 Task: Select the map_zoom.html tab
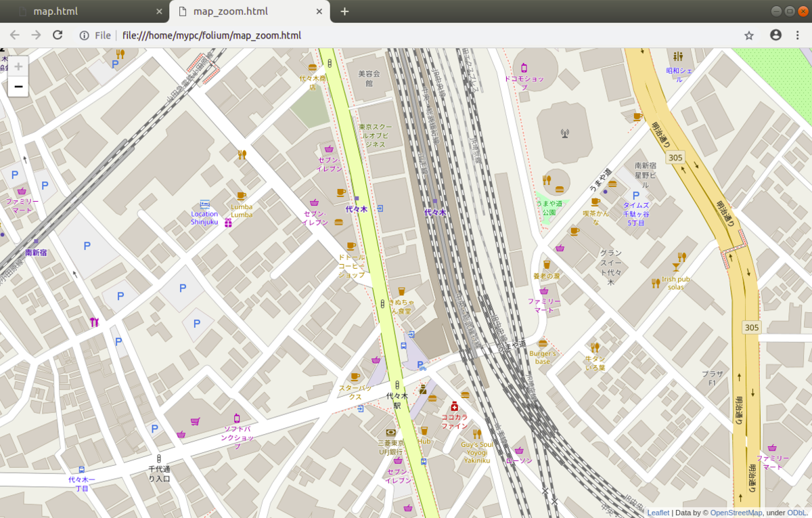[x=230, y=12]
